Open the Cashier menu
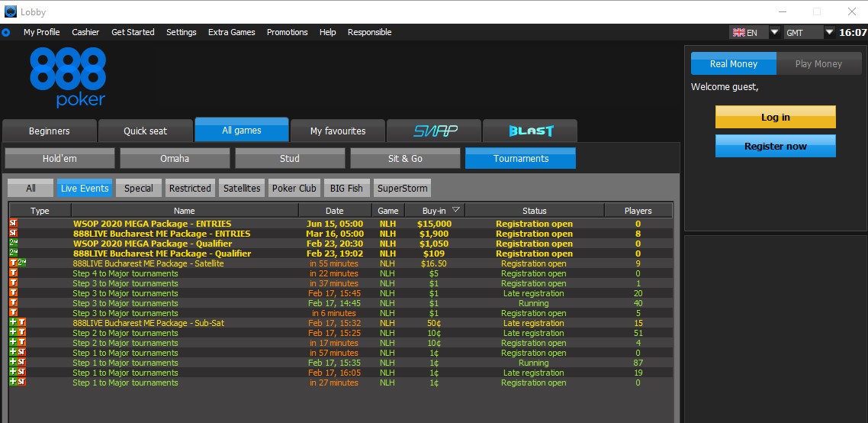Screen dimensions: 868x423 click(85, 32)
